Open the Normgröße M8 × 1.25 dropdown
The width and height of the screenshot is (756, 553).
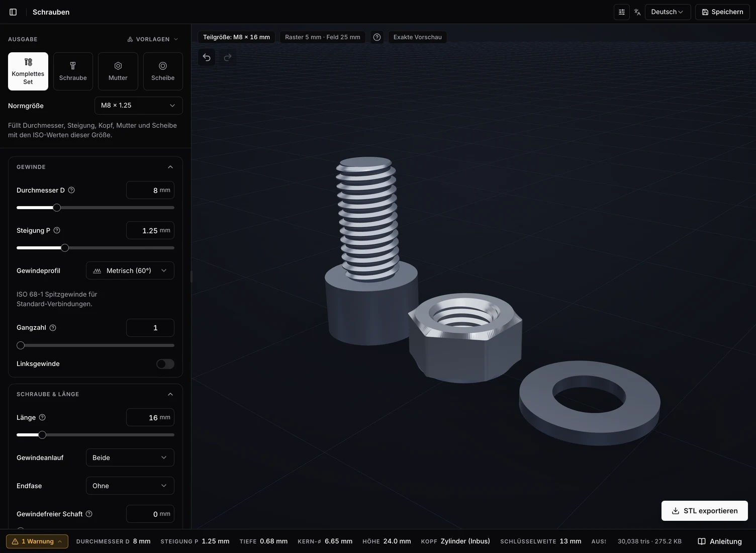[139, 106]
